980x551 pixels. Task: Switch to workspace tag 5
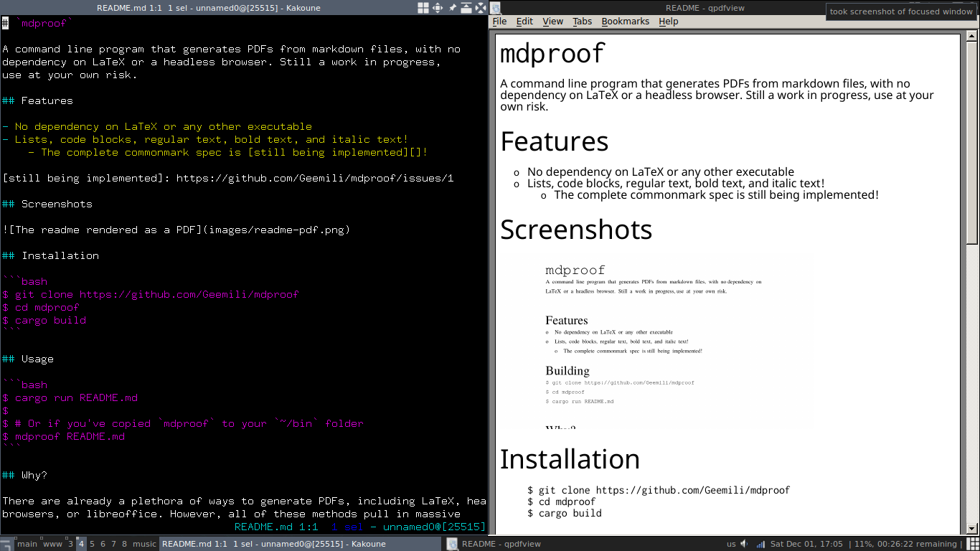tap(92, 544)
